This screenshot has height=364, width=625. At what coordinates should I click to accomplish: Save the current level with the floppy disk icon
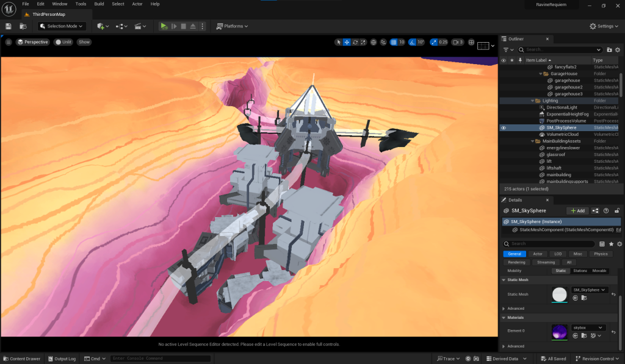point(9,26)
